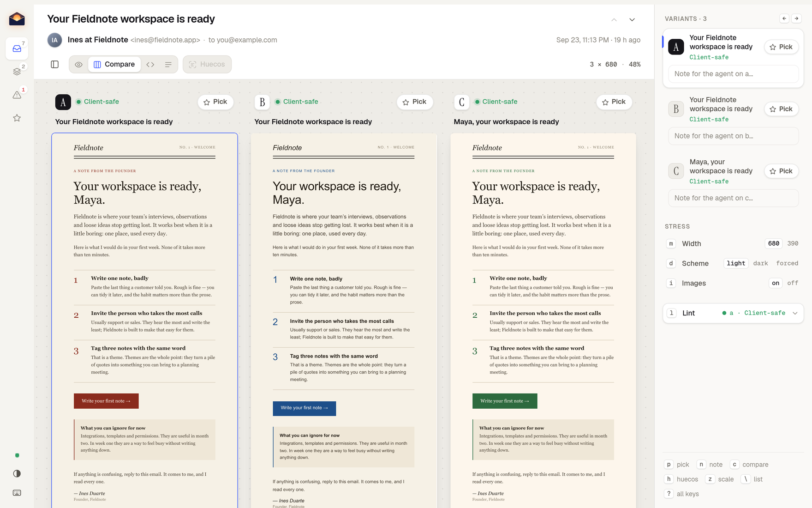Pick variant A in the Variants sidebar
Viewport: 812px width, 508px height.
[x=781, y=47]
